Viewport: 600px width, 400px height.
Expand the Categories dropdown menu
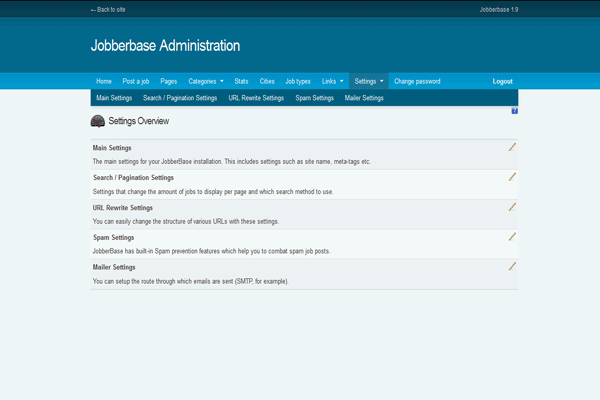tap(206, 81)
